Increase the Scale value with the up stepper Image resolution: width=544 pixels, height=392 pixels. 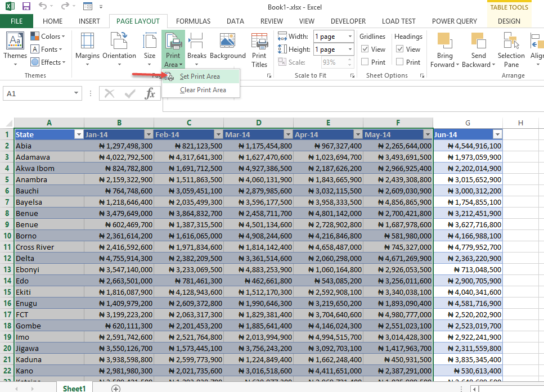(349, 60)
